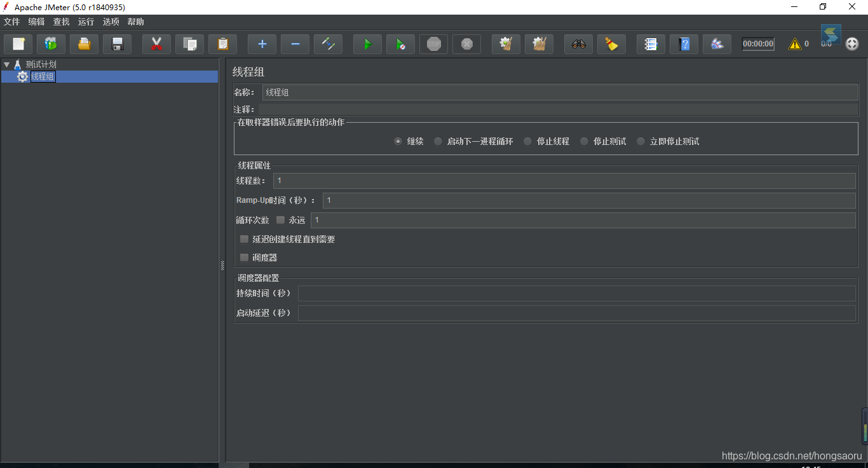Click the Ramp-Up时间 input field

(x=589, y=200)
